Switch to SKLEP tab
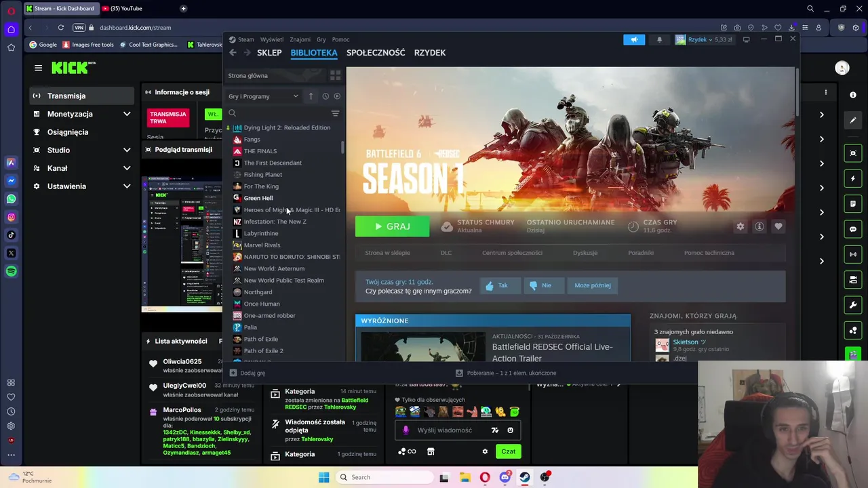 269,52
